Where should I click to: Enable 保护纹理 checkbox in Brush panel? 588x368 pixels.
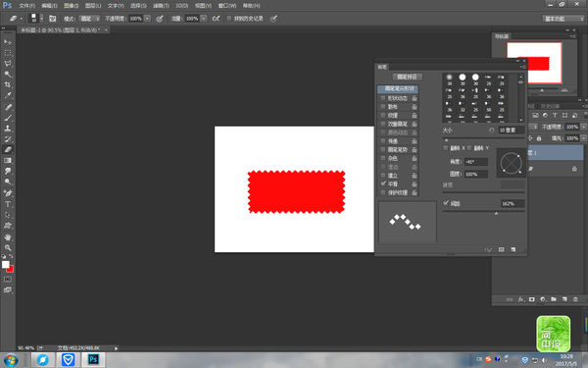[x=383, y=192]
